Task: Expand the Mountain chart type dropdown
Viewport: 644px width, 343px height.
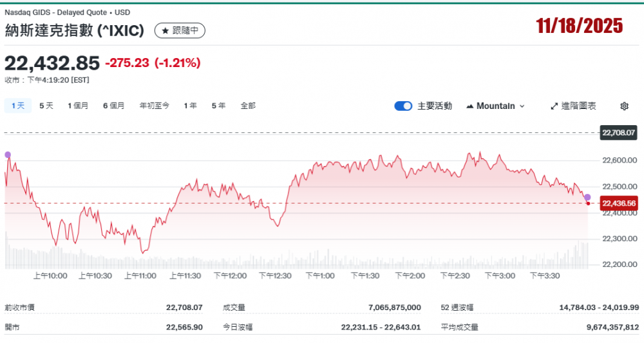Action: (495, 106)
